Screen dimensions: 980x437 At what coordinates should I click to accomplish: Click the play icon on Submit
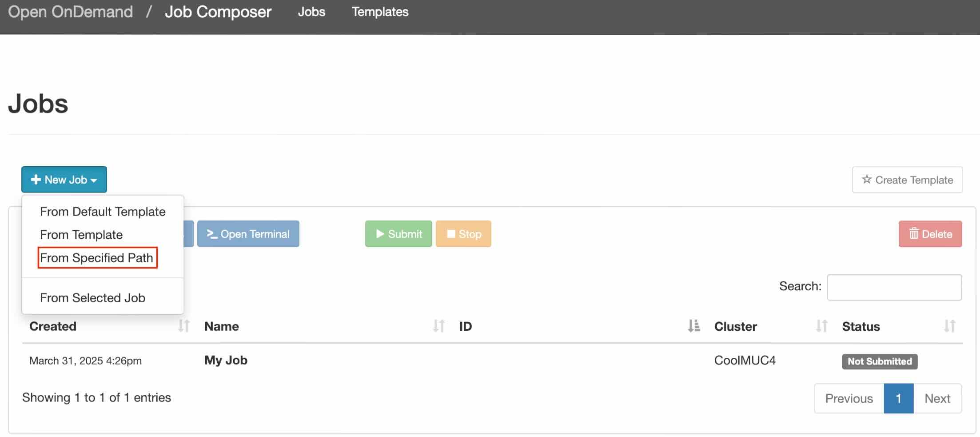[380, 234]
